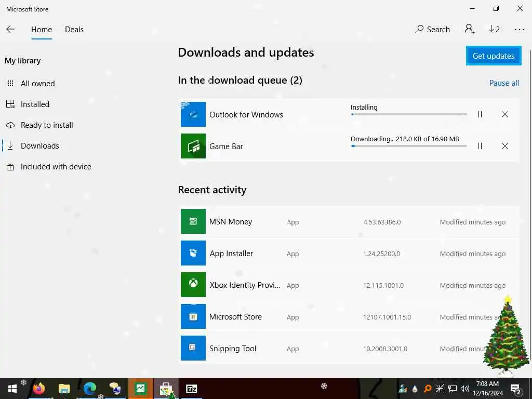Select Installed in My library
Screen dimensions: 532x399
(x=35, y=104)
